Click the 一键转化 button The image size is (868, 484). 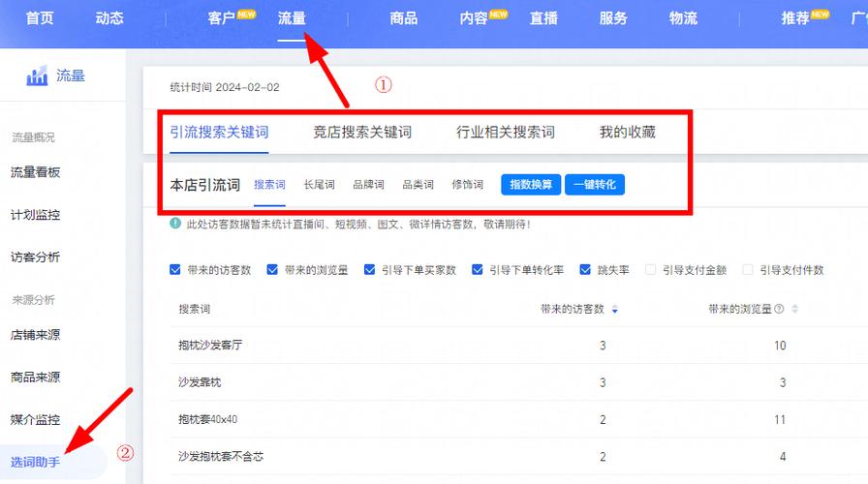[x=595, y=185]
